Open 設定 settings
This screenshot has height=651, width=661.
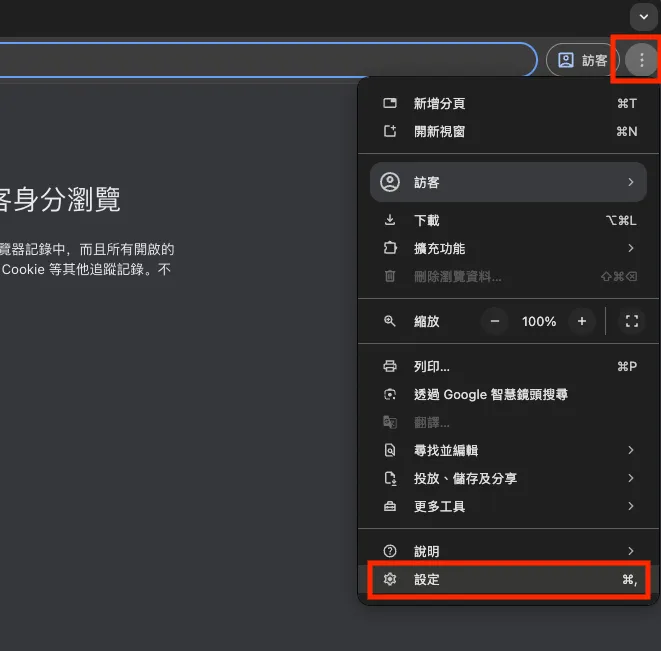click(x=508, y=580)
